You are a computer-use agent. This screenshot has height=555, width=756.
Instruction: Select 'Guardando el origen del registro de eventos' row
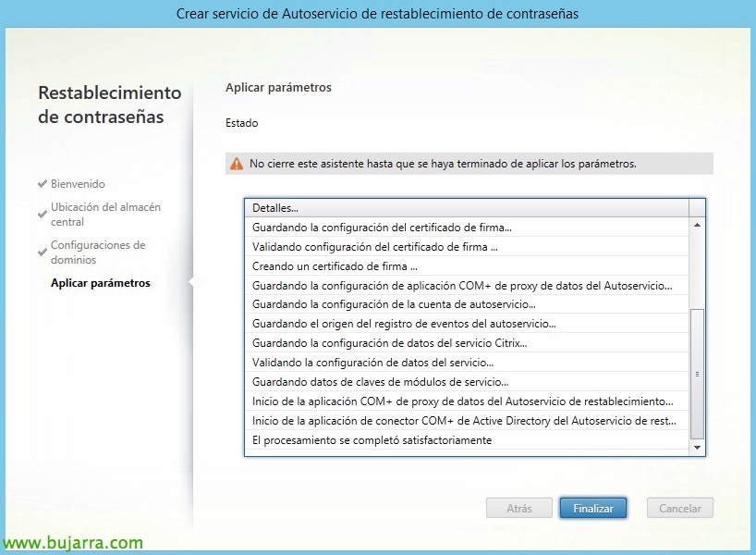point(467,324)
